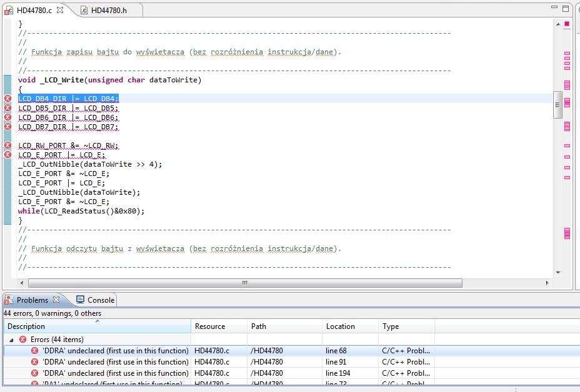Click error marker on LCD_RW_PORT line

pos(7,145)
